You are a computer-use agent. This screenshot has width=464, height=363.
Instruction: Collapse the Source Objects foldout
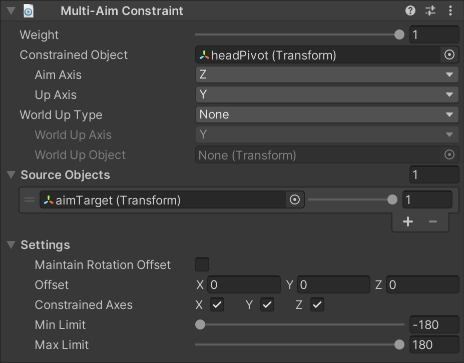tap(11, 175)
